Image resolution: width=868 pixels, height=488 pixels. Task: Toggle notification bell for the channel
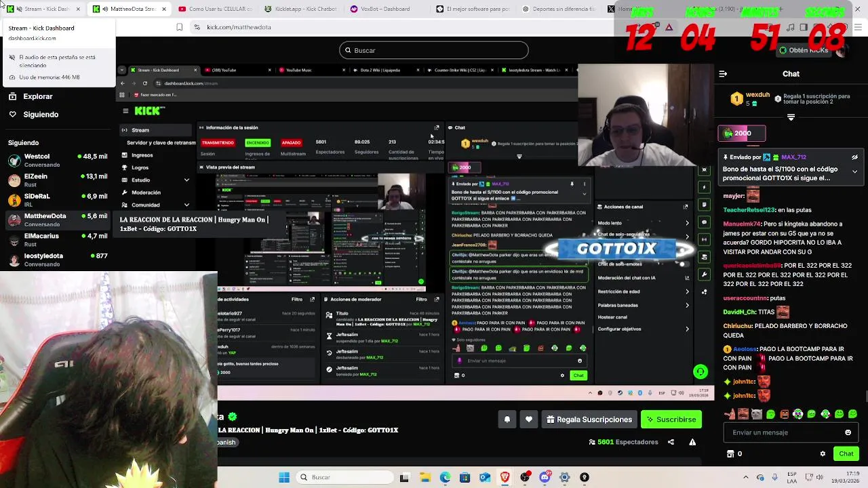[507, 420]
